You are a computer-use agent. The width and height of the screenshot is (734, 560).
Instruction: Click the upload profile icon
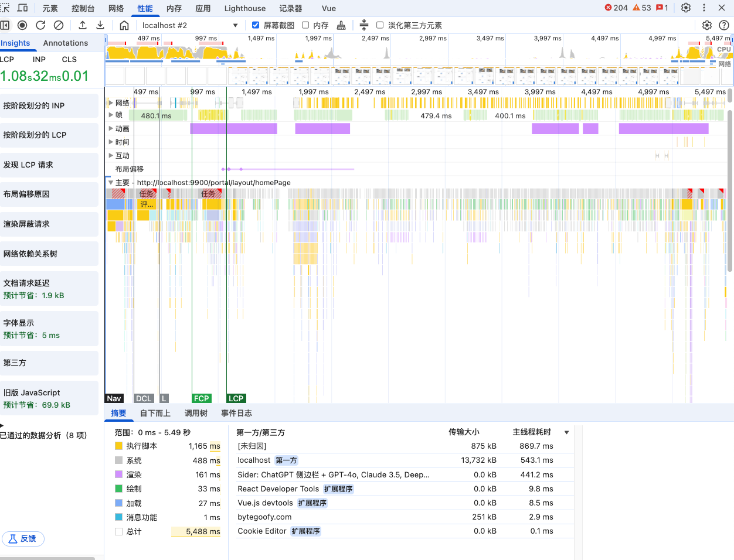click(x=83, y=25)
